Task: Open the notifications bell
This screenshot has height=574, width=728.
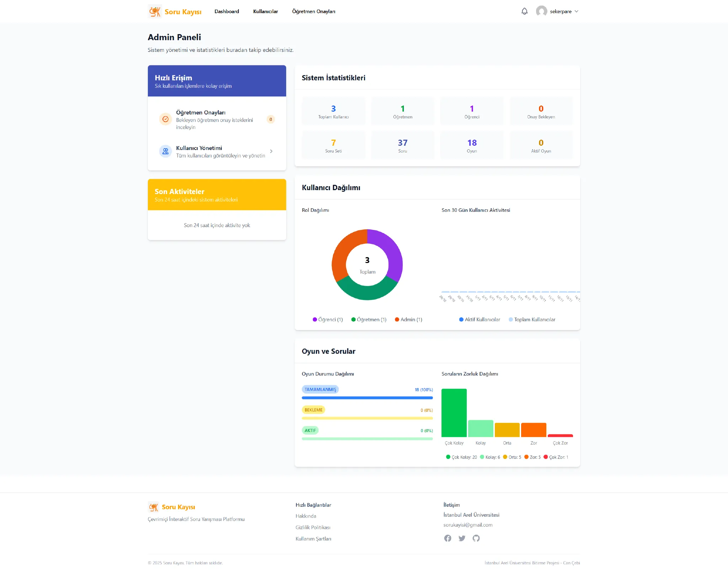Action: 524,11
